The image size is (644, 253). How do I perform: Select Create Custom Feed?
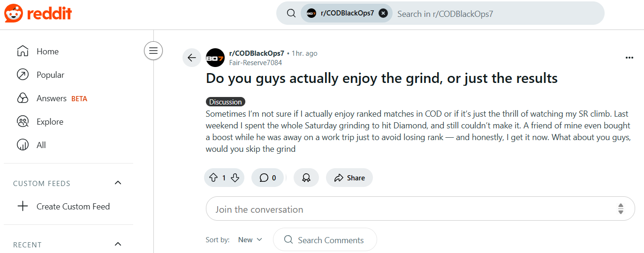tap(73, 207)
